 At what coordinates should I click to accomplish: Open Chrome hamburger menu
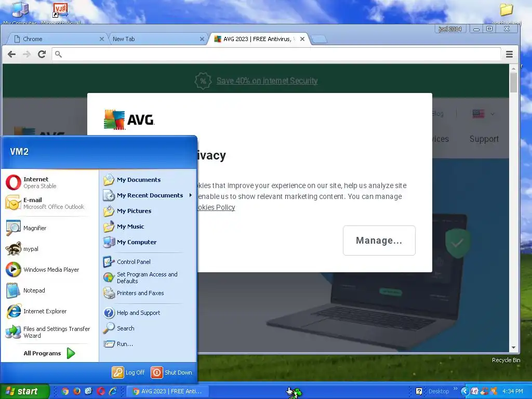[x=509, y=54]
